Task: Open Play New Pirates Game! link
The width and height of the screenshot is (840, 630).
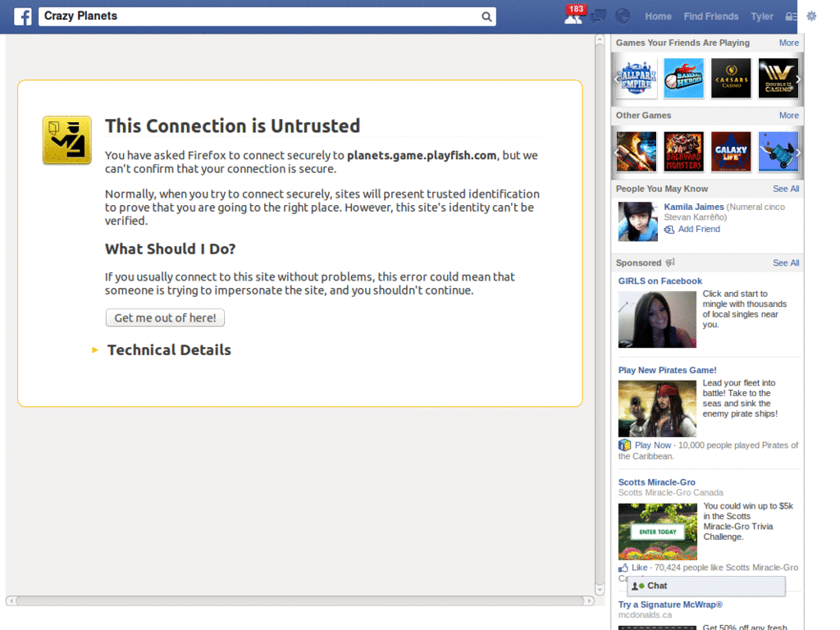Action: pos(667,370)
